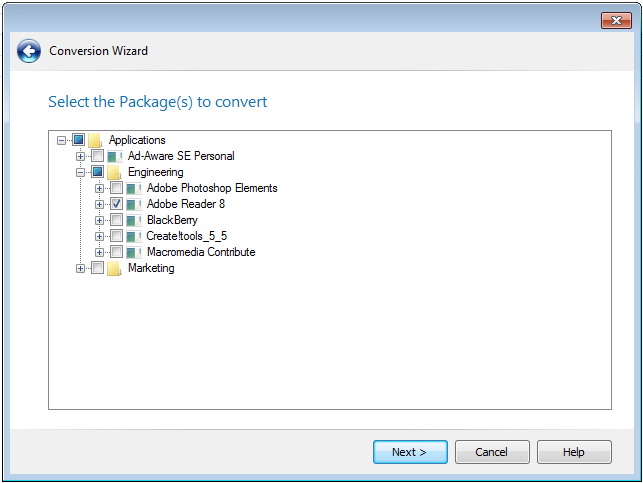Click the Macromedia Contribute package icon

134,252
